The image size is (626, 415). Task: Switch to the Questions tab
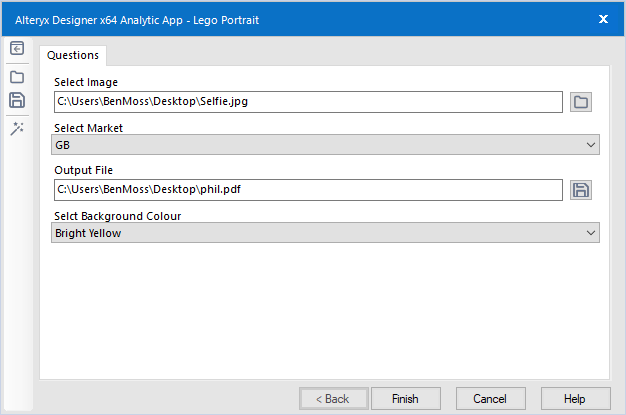(73, 55)
